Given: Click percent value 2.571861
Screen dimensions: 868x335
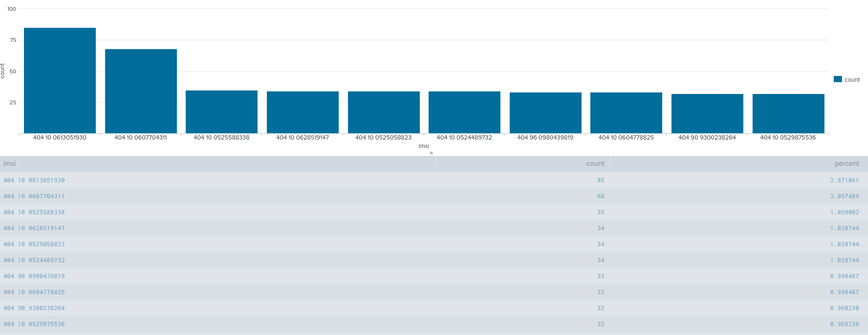Looking at the screenshot, I should click(844, 180).
